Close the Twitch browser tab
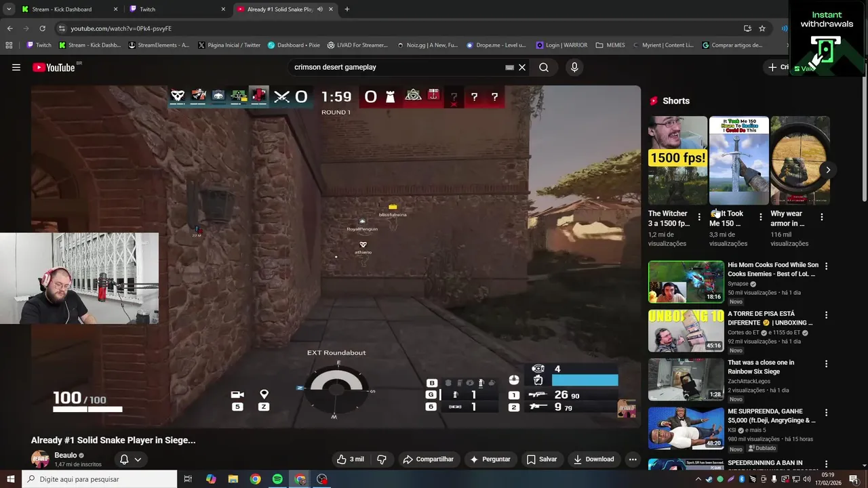 (223, 9)
